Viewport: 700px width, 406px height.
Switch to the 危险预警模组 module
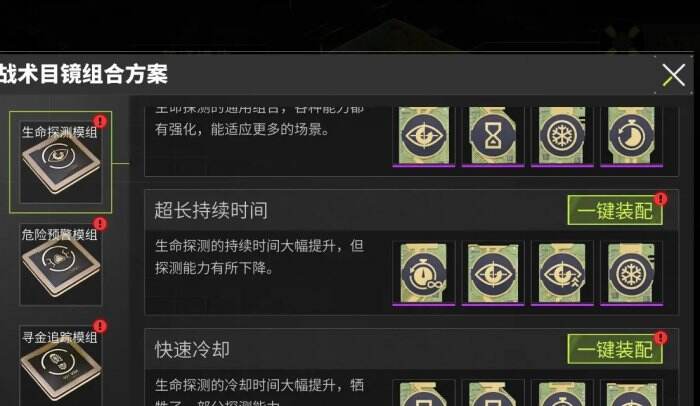click(x=60, y=264)
